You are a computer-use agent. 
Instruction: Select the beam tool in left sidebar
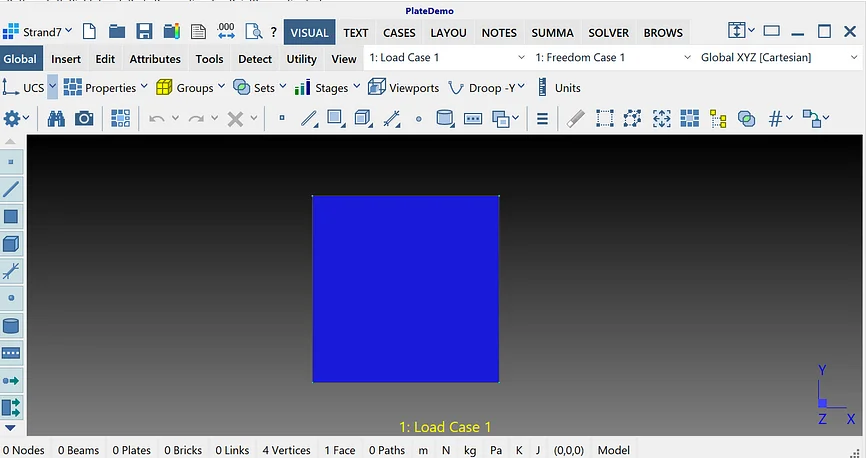click(x=11, y=189)
